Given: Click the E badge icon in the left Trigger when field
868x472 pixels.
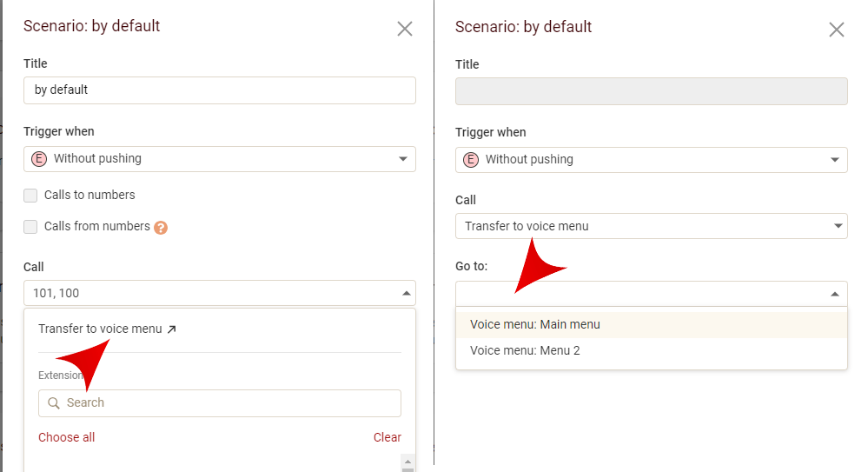Looking at the screenshot, I should 39,159.
